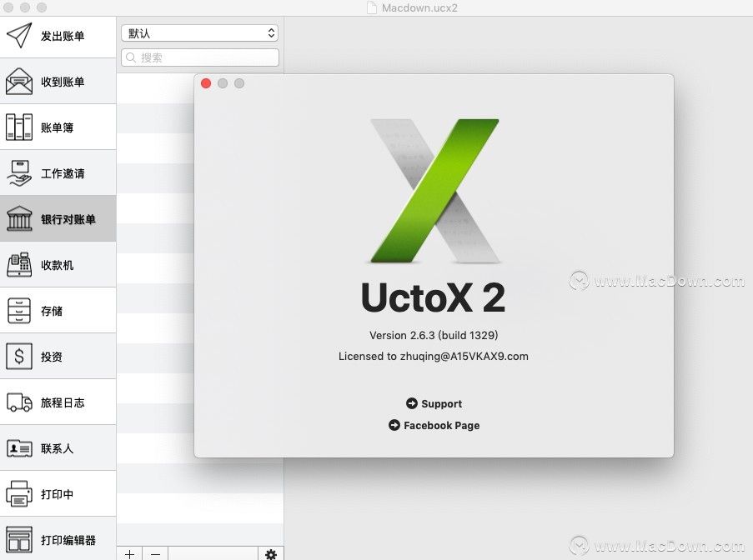Open the 收到账单 envelope icon

[19, 81]
